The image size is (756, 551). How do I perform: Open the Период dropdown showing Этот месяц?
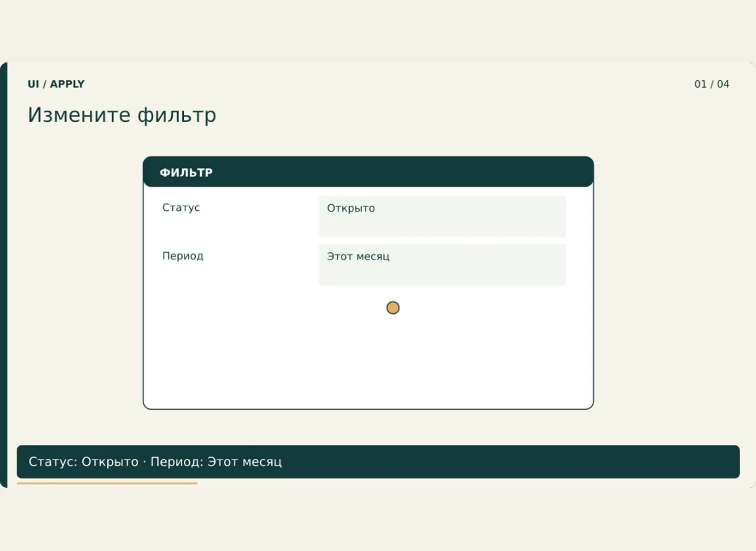[442, 264]
